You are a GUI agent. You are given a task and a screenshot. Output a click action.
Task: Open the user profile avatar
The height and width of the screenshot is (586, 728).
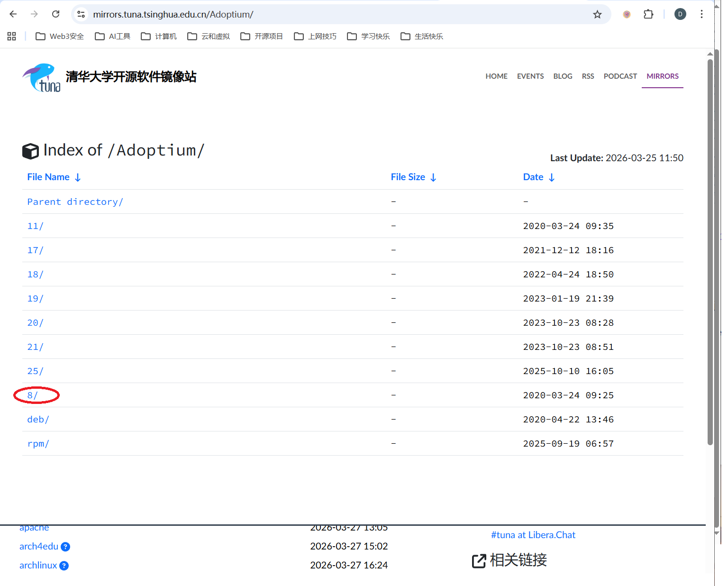click(x=680, y=14)
